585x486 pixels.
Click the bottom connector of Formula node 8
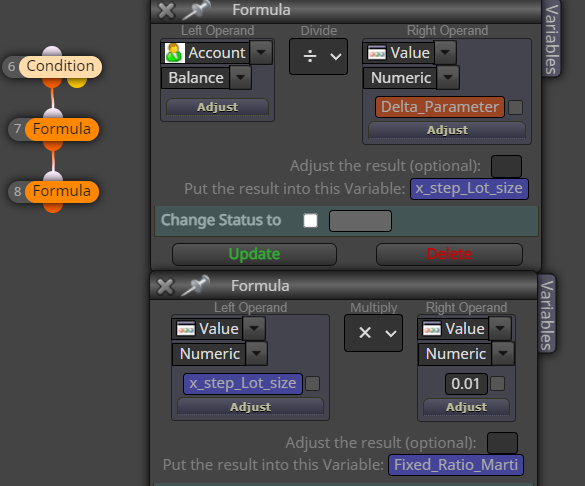[53, 207]
